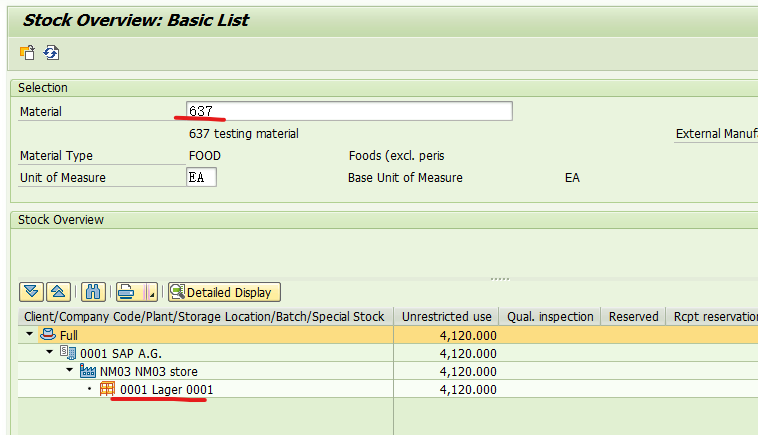Click the storage location icon for Lager 0001
The width and height of the screenshot is (758, 435).
107,389
